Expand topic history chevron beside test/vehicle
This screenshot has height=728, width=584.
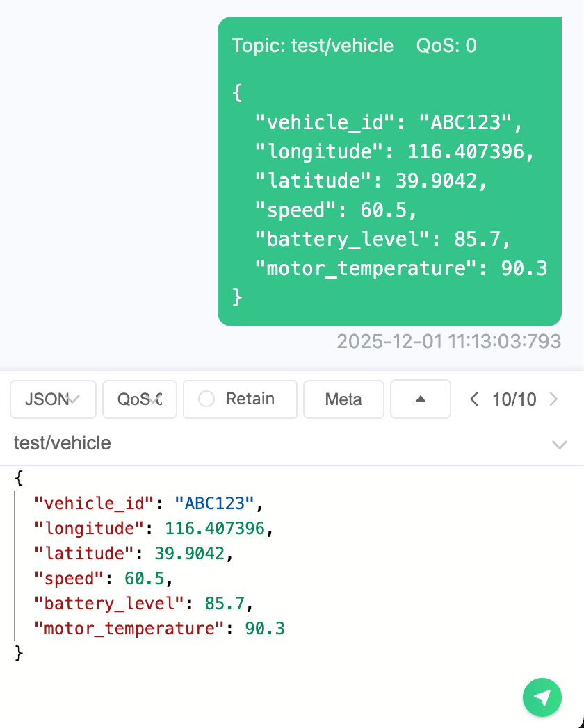click(559, 445)
